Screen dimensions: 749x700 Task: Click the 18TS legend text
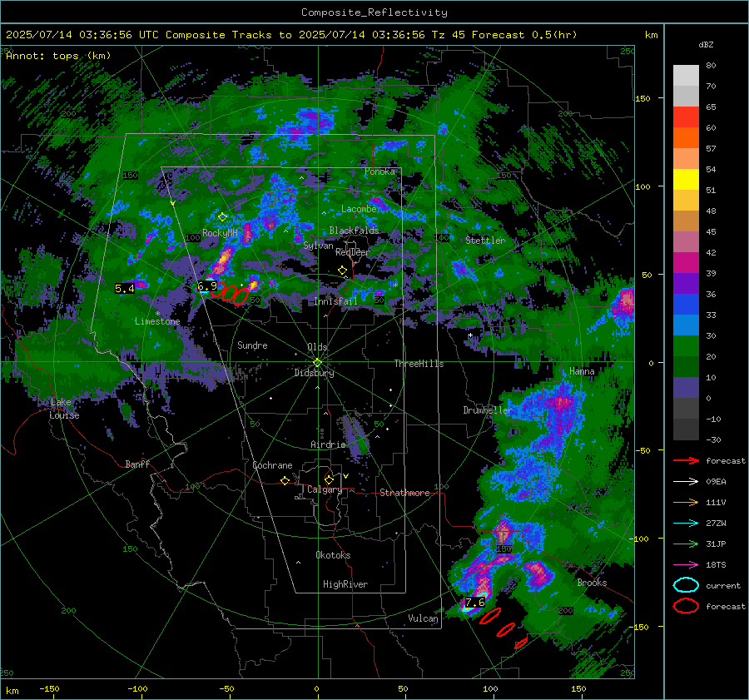[716, 565]
